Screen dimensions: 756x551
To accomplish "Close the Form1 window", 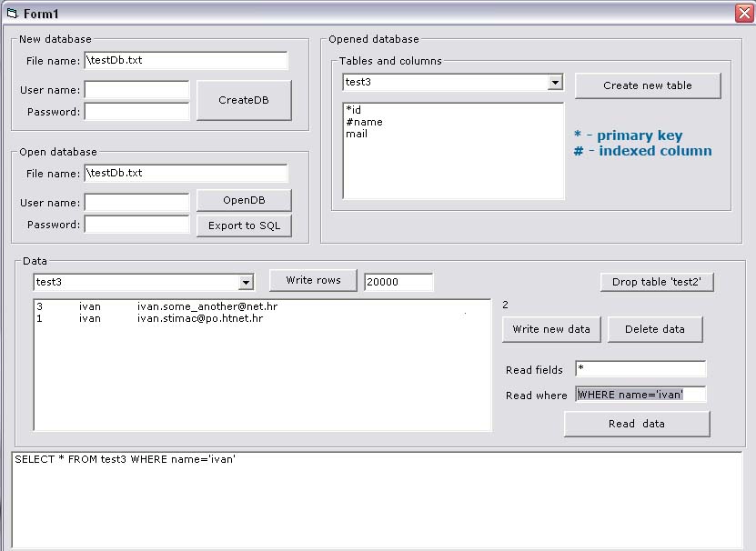I will pyautogui.click(x=743, y=13).
